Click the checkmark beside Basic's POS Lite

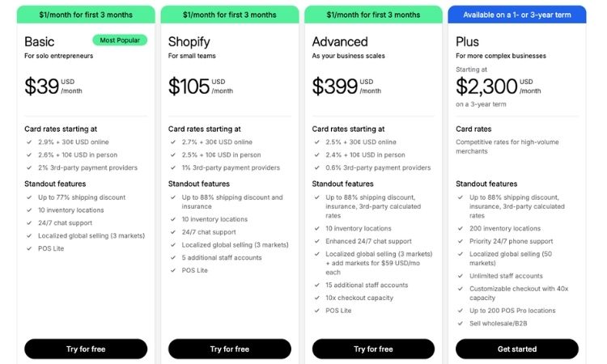click(x=29, y=248)
